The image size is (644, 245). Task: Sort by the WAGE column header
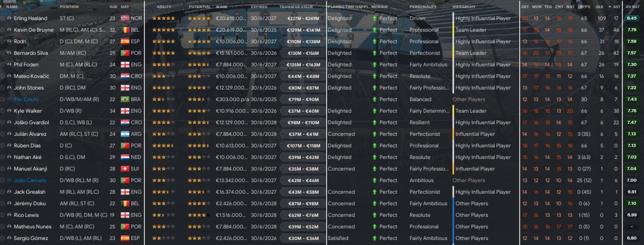coord(221,7)
